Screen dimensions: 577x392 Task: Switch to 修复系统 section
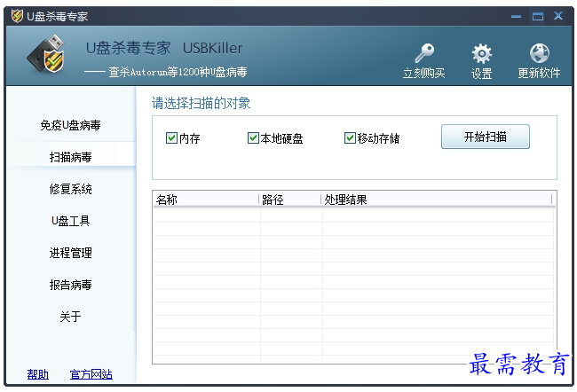click(x=70, y=189)
